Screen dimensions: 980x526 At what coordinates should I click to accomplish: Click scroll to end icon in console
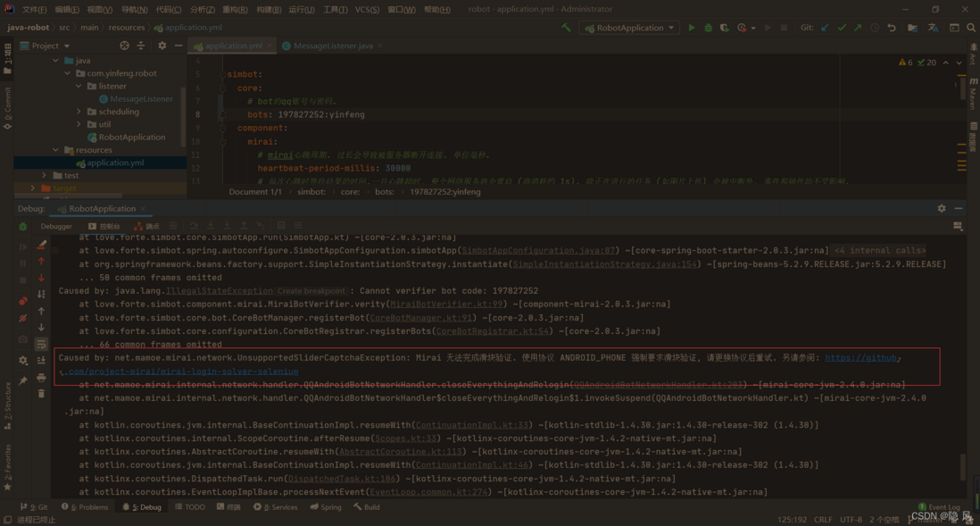coord(41,360)
